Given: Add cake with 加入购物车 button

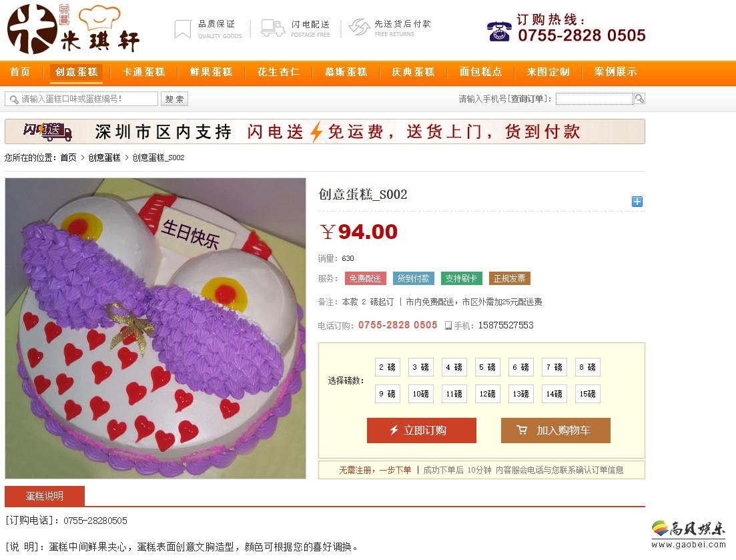Looking at the screenshot, I should click(556, 431).
